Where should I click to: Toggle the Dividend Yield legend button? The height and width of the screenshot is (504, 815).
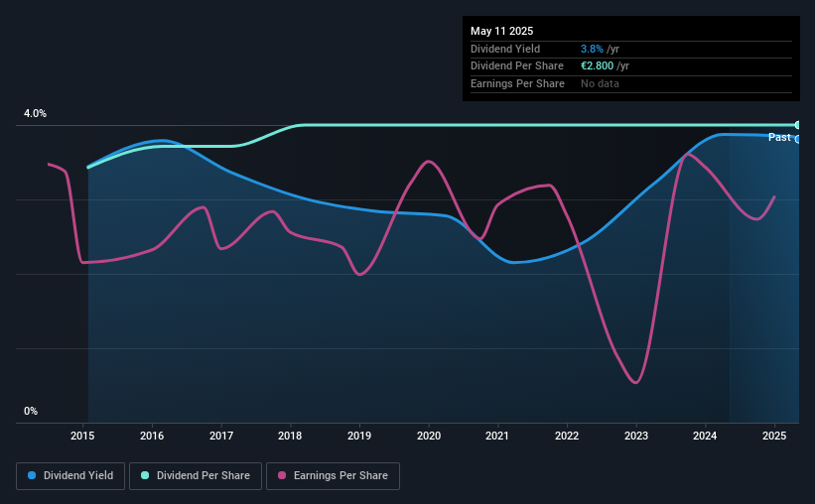coord(70,476)
